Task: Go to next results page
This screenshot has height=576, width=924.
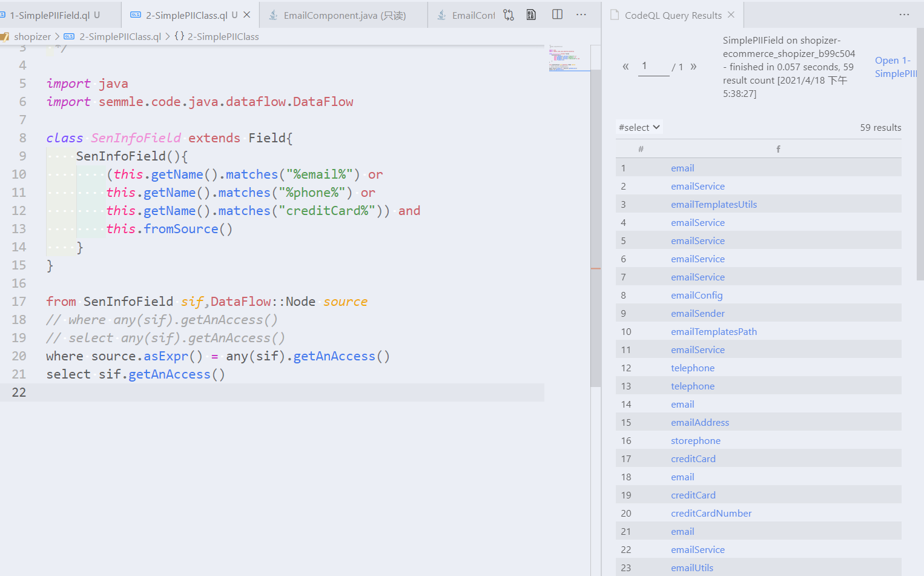Action: (693, 67)
